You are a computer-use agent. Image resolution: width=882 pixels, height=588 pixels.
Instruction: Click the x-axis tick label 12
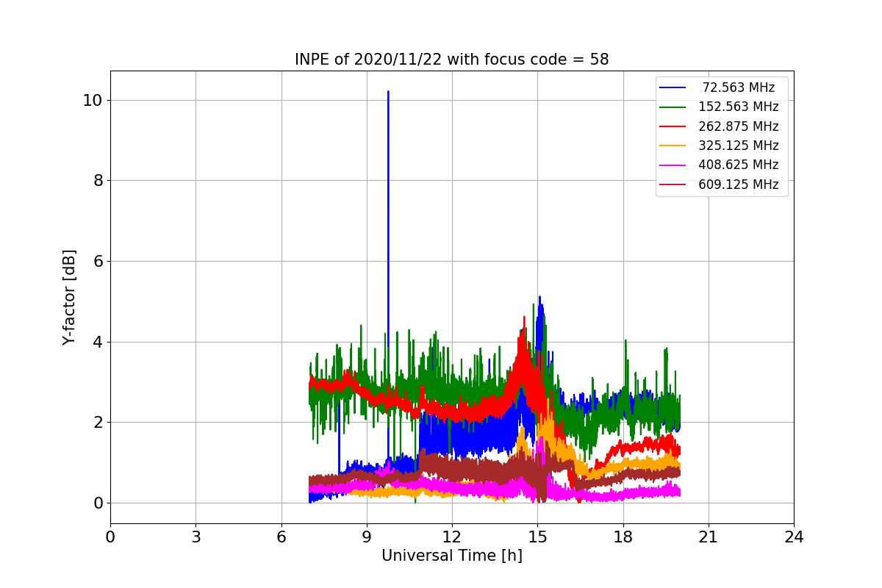[x=452, y=537]
